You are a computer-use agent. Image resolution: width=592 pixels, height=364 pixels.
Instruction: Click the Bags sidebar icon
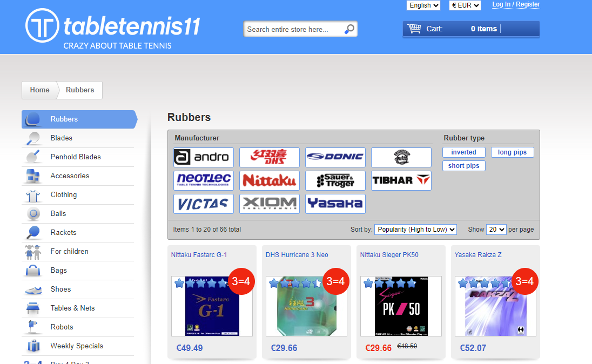pos(33,271)
